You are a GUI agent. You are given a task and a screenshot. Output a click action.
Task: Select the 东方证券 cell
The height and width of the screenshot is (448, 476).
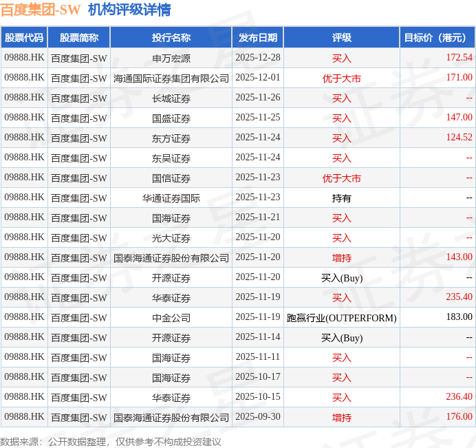click(171, 138)
